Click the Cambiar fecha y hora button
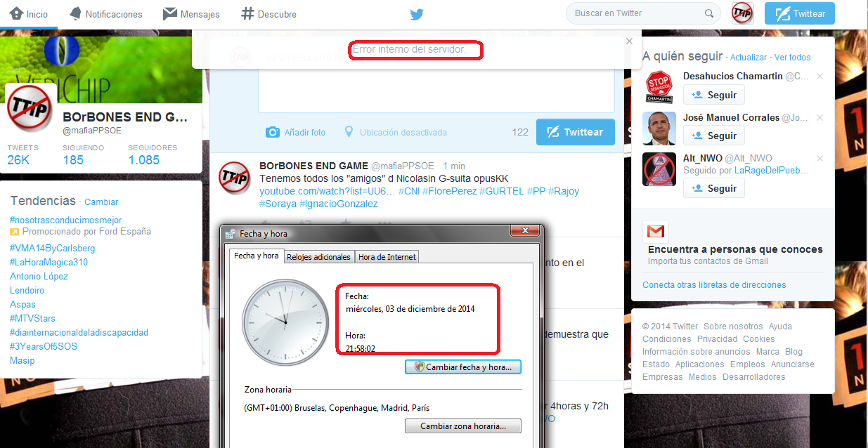Viewport: 868px width, 448px height. [x=463, y=367]
